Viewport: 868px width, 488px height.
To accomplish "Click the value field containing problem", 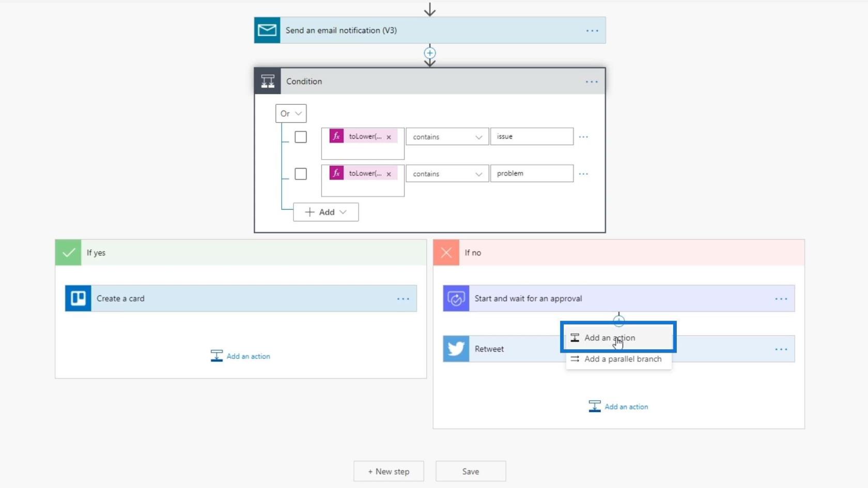I will coord(532,174).
